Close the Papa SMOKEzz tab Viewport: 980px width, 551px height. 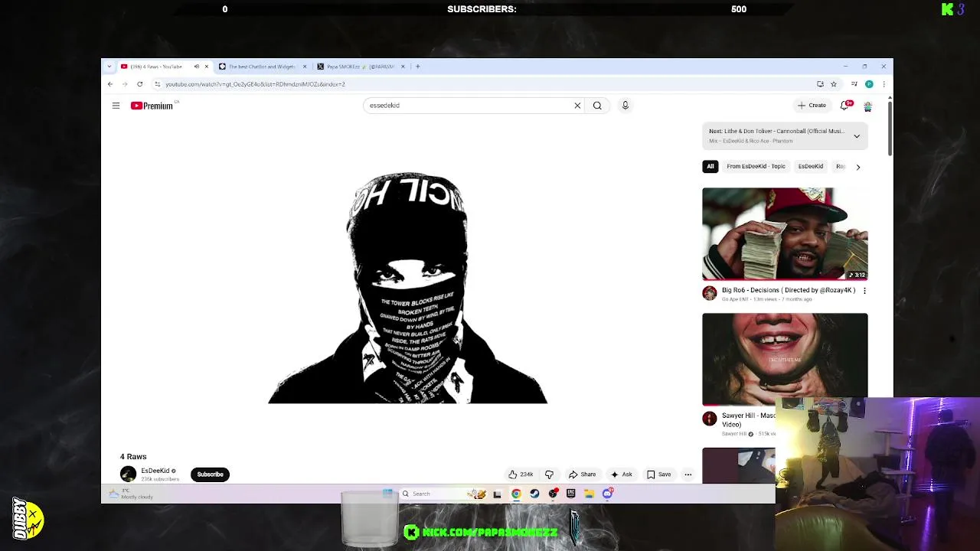pos(403,67)
